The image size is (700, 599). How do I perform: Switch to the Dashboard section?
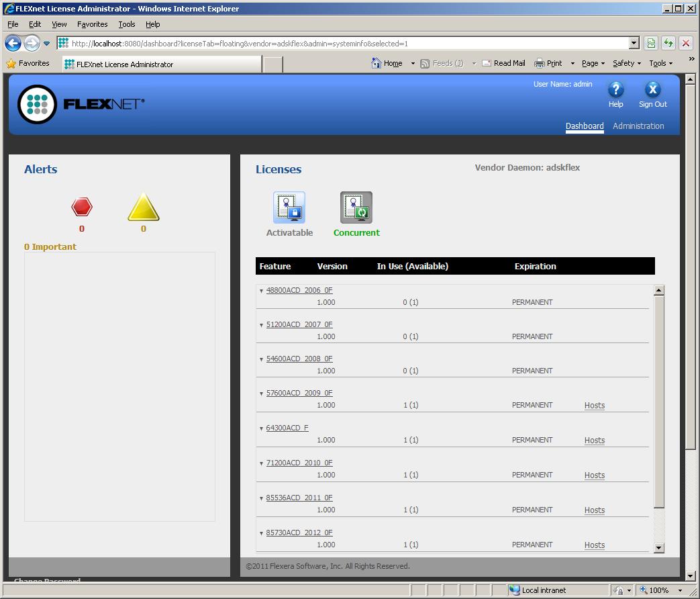click(x=585, y=126)
